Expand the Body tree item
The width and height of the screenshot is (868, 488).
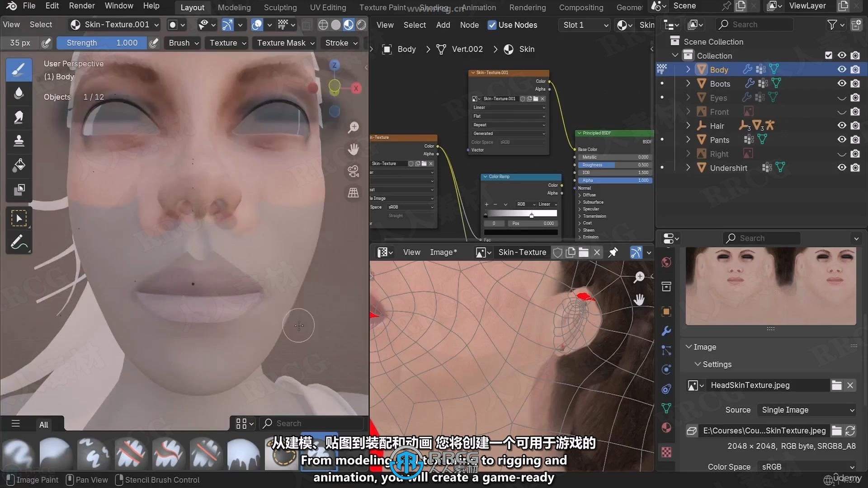point(688,69)
